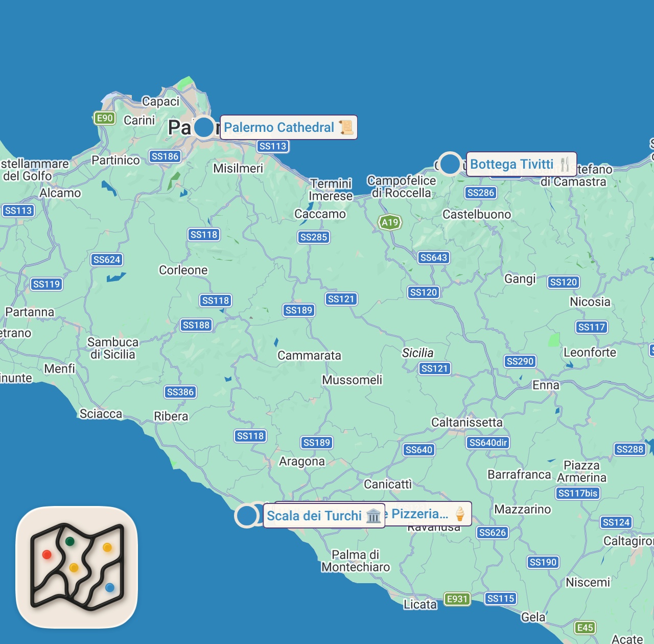Click the Piazza Armerina town name
The width and height of the screenshot is (654, 644).
coord(582,471)
